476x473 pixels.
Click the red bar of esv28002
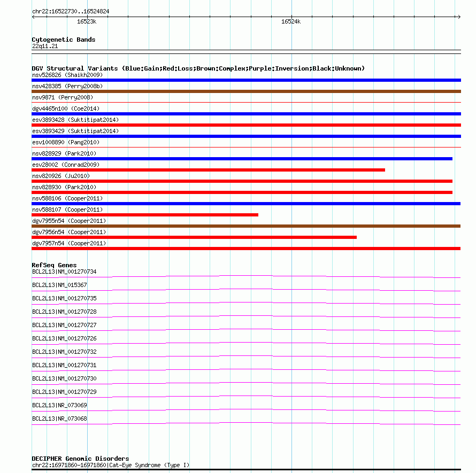[x=208, y=170]
